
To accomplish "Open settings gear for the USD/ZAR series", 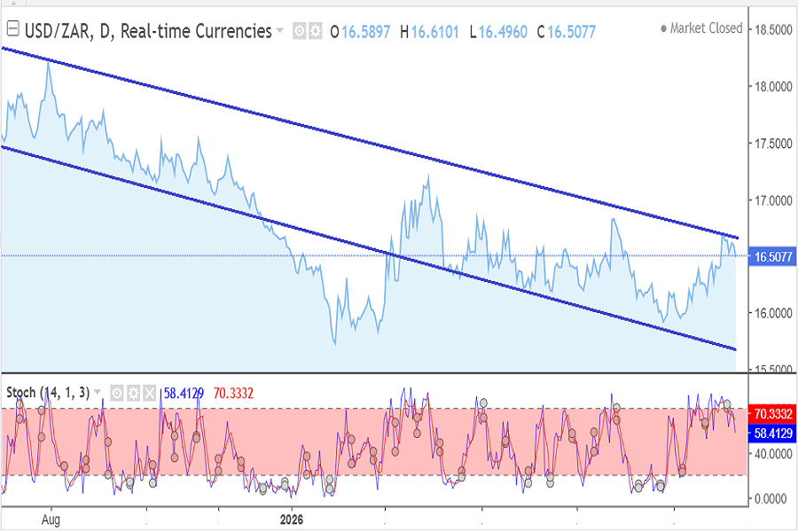I will [316, 32].
